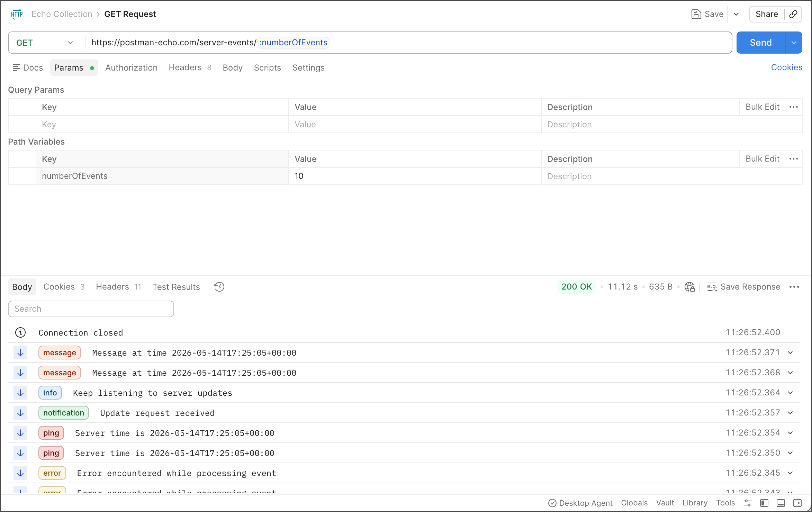
Task: Expand the Send button arrow menu
Action: tap(794, 43)
